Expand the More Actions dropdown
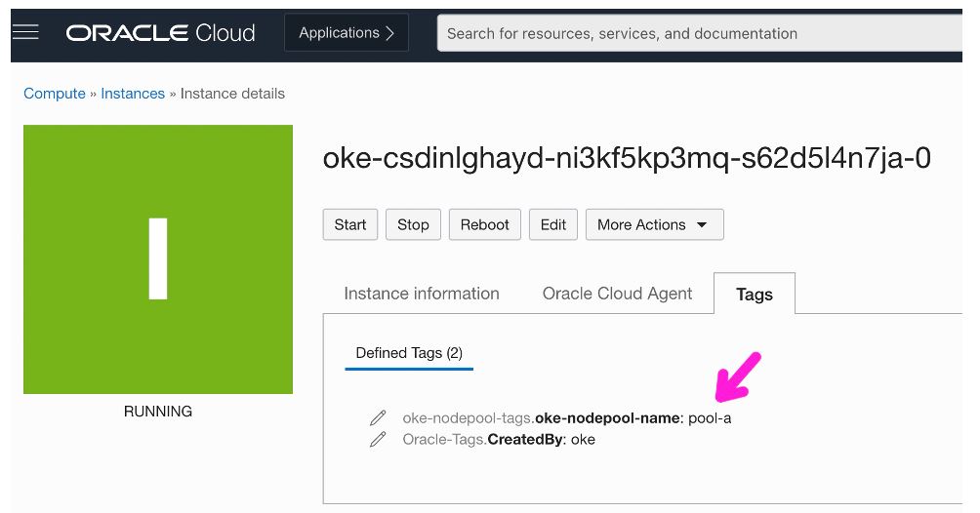 click(x=654, y=225)
